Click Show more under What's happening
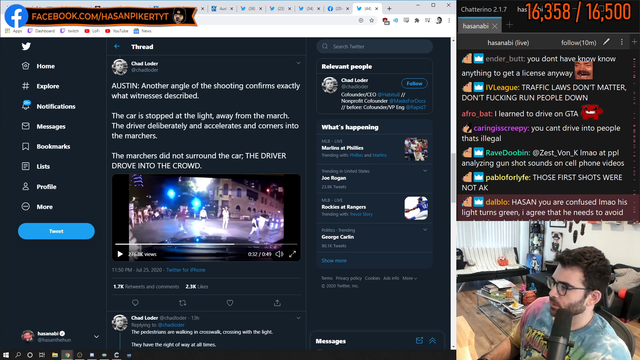 pyautogui.click(x=334, y=260)
